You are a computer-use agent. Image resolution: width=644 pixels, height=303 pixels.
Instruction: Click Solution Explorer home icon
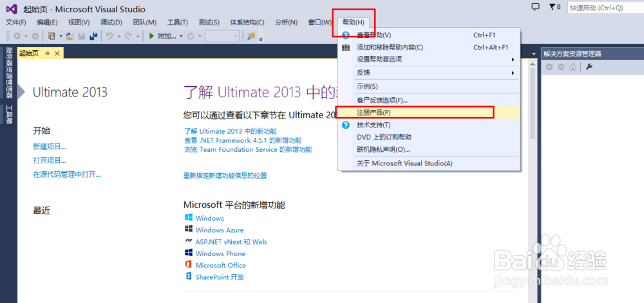573,67
